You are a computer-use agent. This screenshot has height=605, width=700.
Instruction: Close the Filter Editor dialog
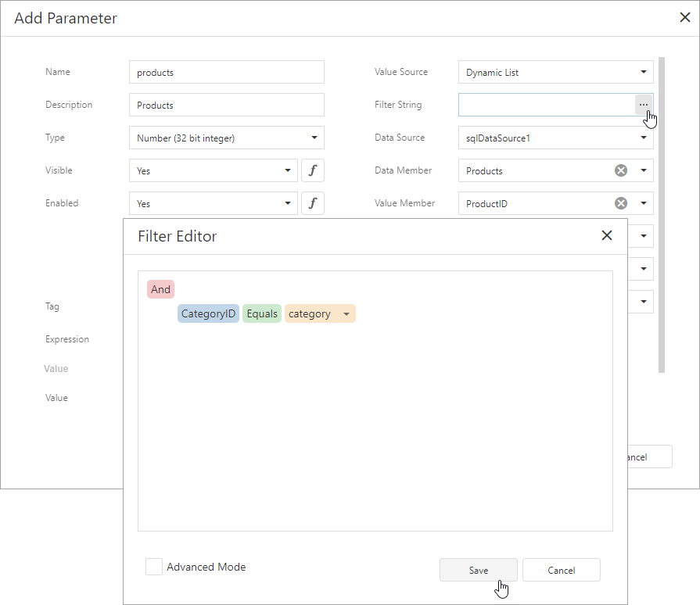point(607,234)
